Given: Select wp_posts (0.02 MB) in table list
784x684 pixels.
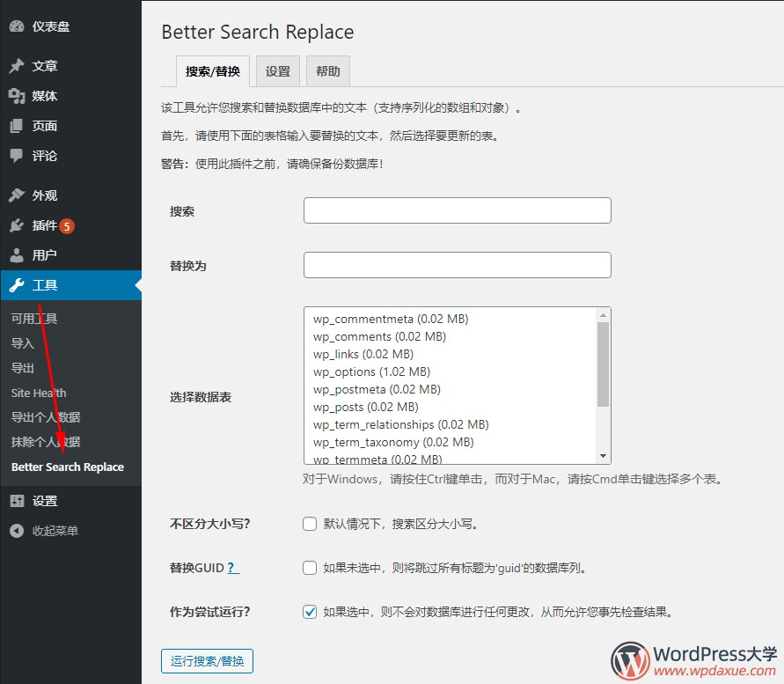Looking at the screenshot, I should click(x=366, y=407).
